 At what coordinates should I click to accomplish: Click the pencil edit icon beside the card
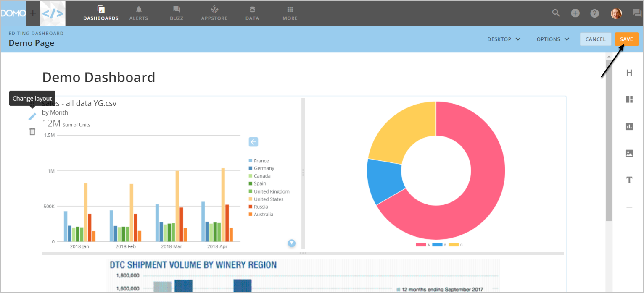tap(32, 117)
